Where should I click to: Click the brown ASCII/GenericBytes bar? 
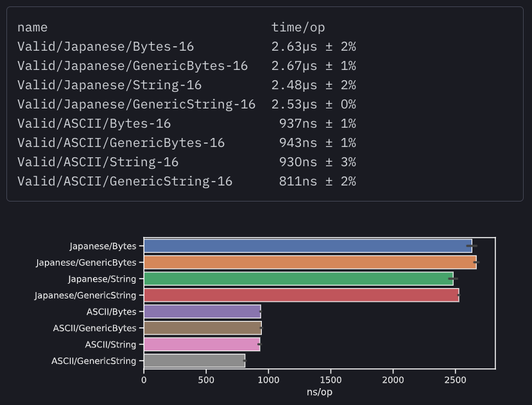tap(202, 328)
